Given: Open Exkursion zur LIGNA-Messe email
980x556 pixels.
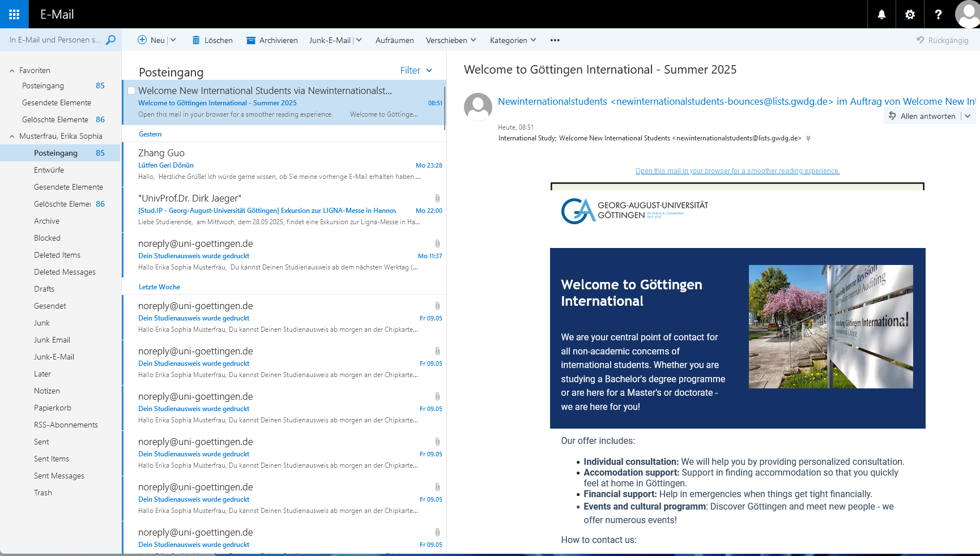Looking at the screenshot, I should point(284,209).
